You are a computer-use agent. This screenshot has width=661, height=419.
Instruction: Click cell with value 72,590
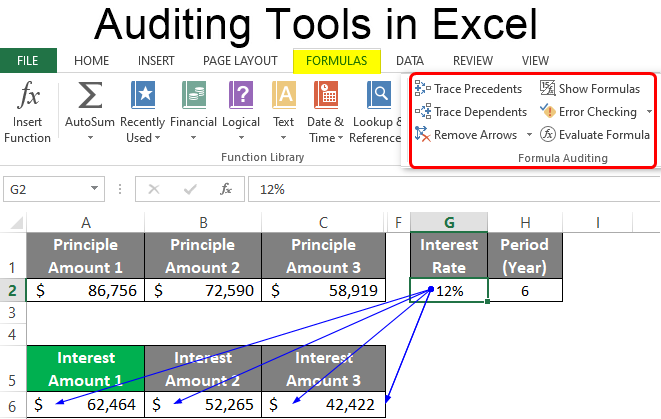[203, 290]
